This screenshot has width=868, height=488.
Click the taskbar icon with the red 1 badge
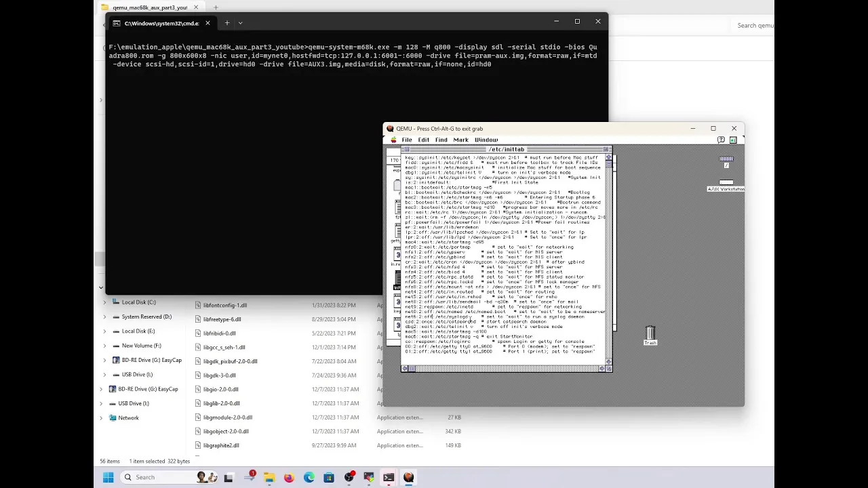tap(250, 477)
